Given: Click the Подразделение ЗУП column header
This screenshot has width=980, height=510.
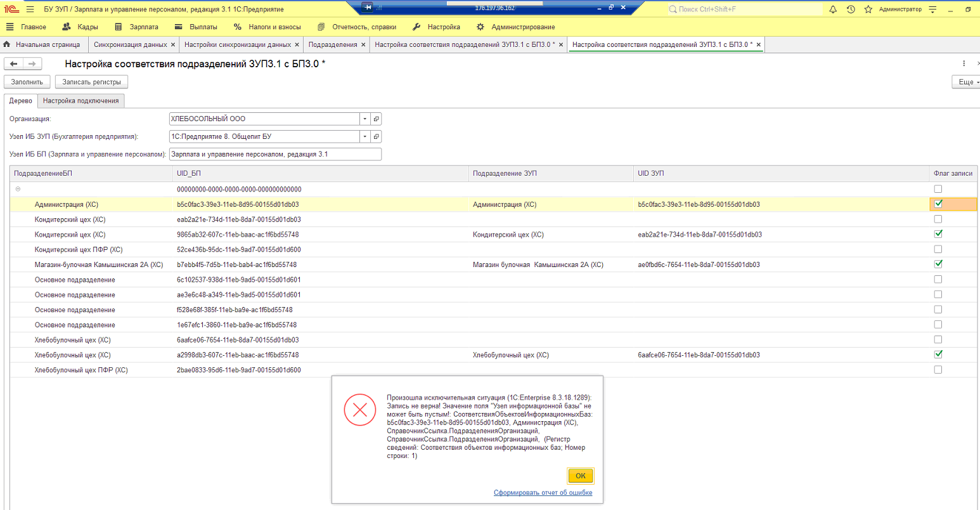Looking at the screenshot, I should (551, 173).
